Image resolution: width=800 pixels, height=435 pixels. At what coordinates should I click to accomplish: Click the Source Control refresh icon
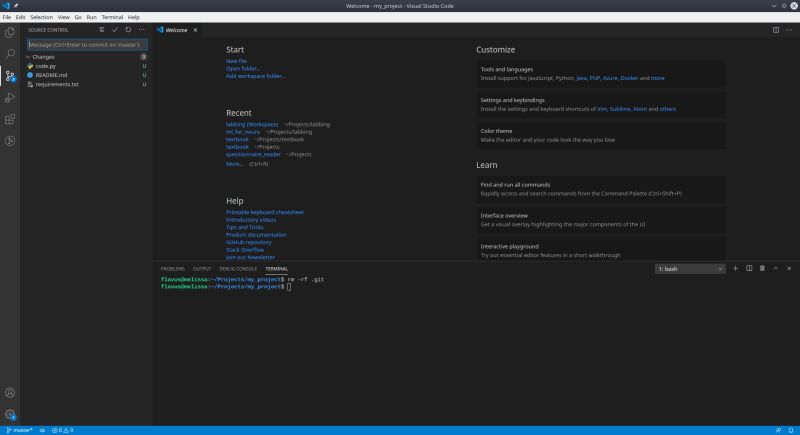[128, 30]
